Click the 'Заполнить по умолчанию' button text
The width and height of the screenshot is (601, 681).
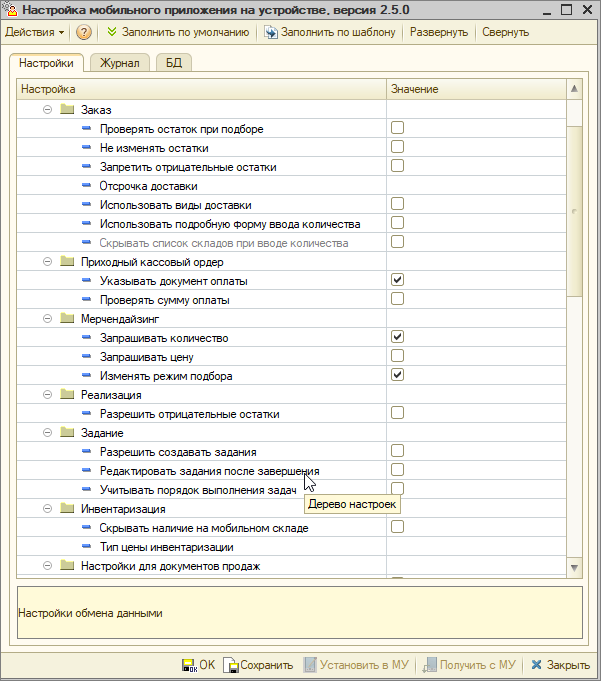pyautogui.click(x=185, y=32)
